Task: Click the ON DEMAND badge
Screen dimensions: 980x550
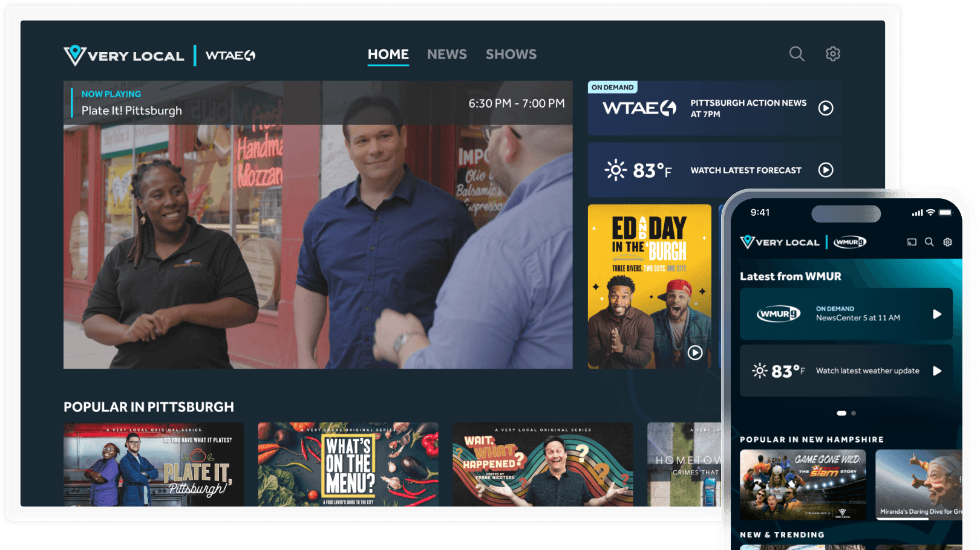Action: (613, 87)
